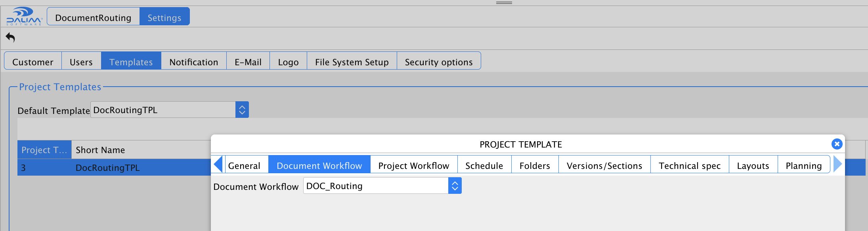Select the DocRoutingTPL table row
The image size is (868, 231).
coord(114,167)
